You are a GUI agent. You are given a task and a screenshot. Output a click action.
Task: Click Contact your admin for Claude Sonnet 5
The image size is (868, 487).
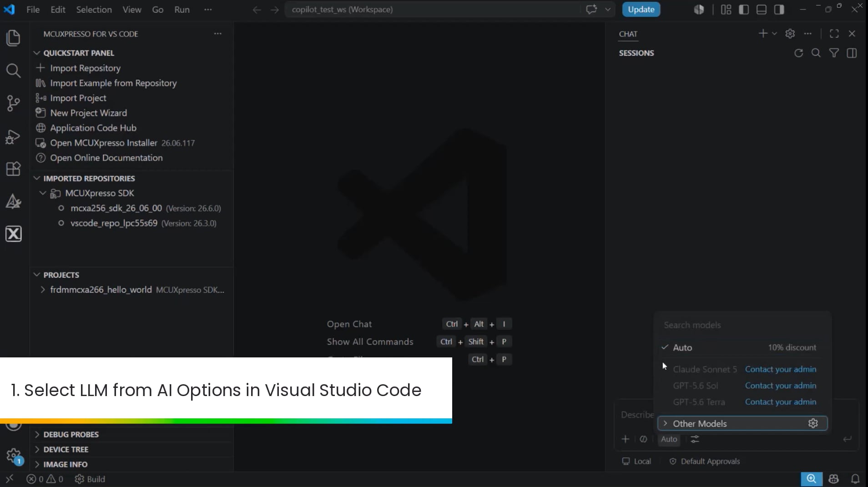(x=780, y=369)
